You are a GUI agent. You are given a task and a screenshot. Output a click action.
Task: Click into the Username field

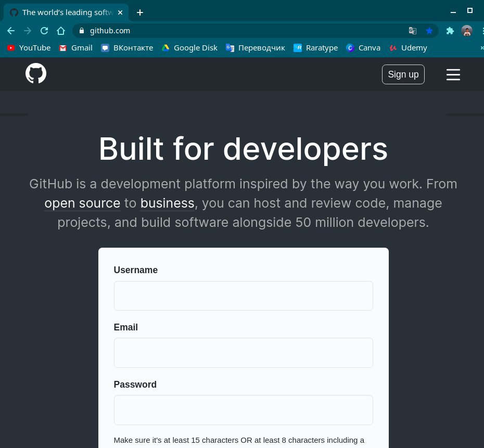click(x=243, y=296)
